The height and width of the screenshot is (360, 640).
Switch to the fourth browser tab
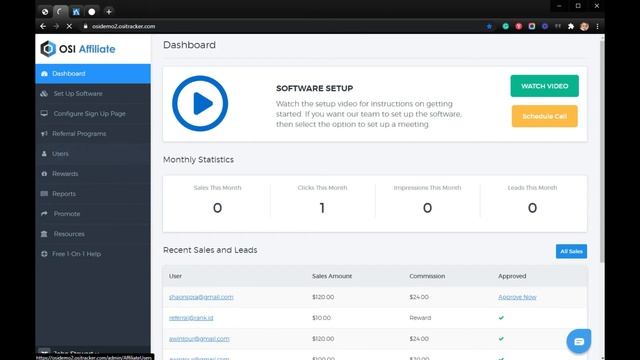92,11
